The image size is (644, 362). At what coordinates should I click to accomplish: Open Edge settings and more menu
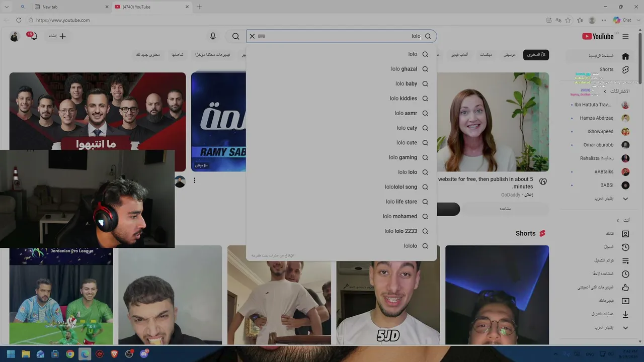click(x=604, y=20)
